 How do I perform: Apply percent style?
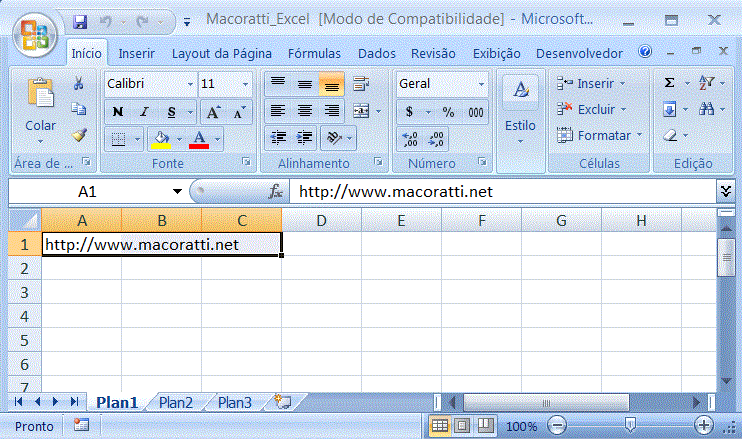pyautogui.click(x=448, y=112)
